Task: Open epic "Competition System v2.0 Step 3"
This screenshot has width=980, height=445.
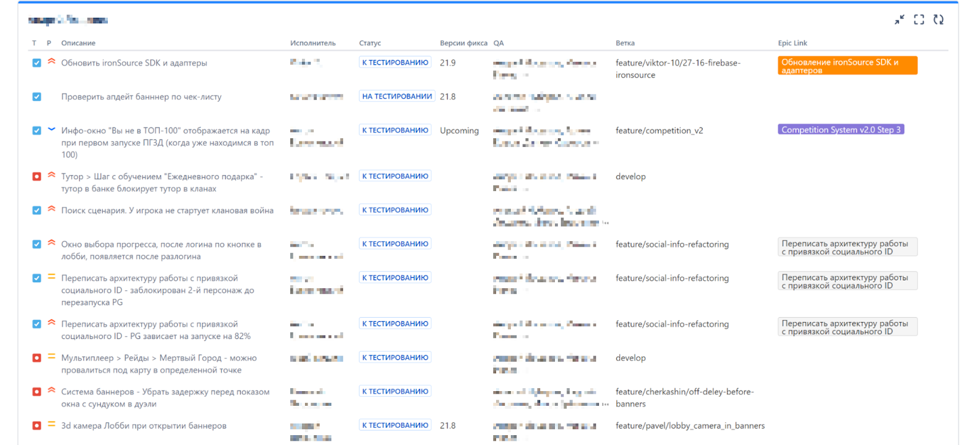Action: [x=841, y=130]
